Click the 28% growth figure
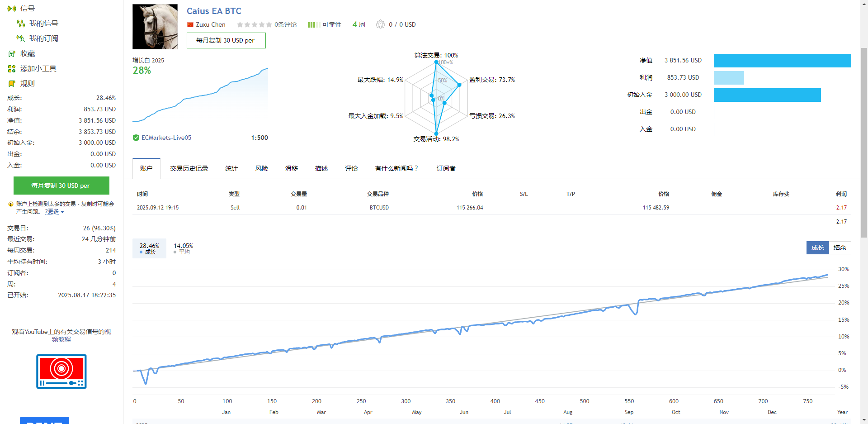Screen dimensions: 868x424 click(142, 71)
